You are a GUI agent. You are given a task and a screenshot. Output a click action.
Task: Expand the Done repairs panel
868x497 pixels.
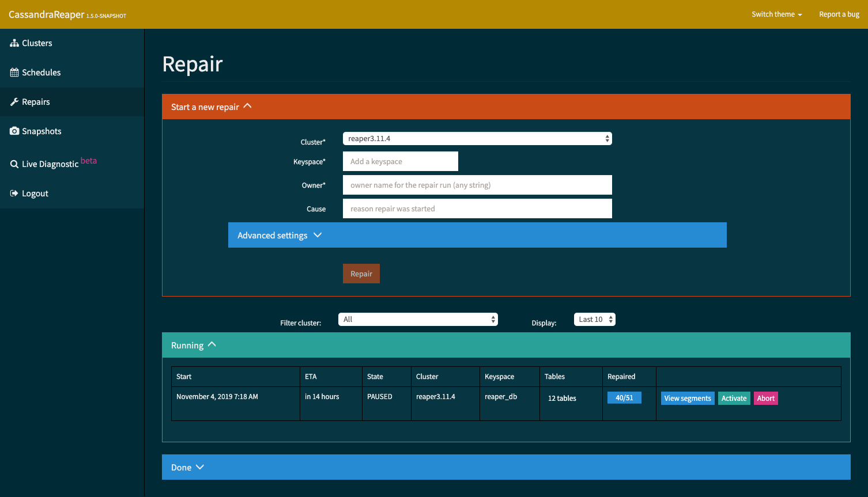506,467
